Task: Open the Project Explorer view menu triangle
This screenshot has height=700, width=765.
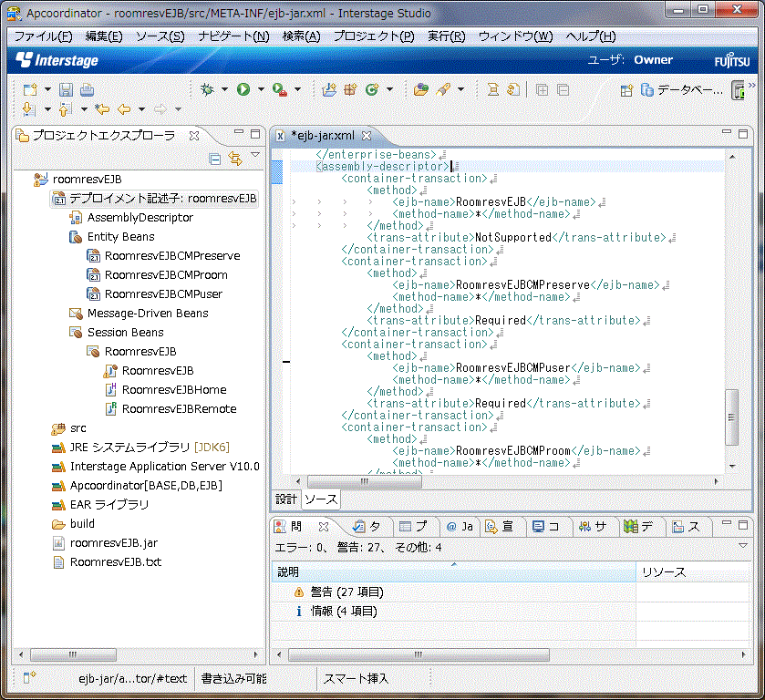Action: coord(255,155)
